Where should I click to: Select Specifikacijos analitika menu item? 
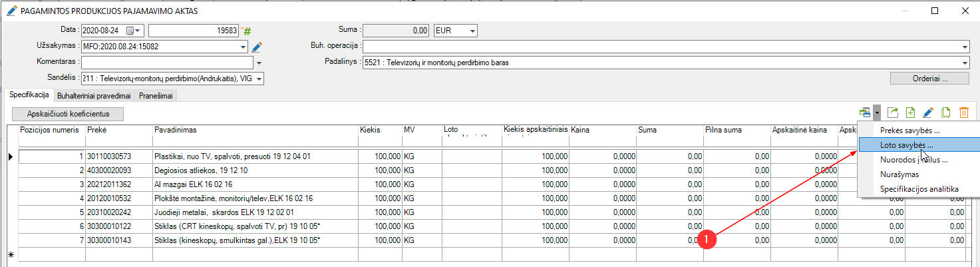pyautogui.click(x=919, y=189)
